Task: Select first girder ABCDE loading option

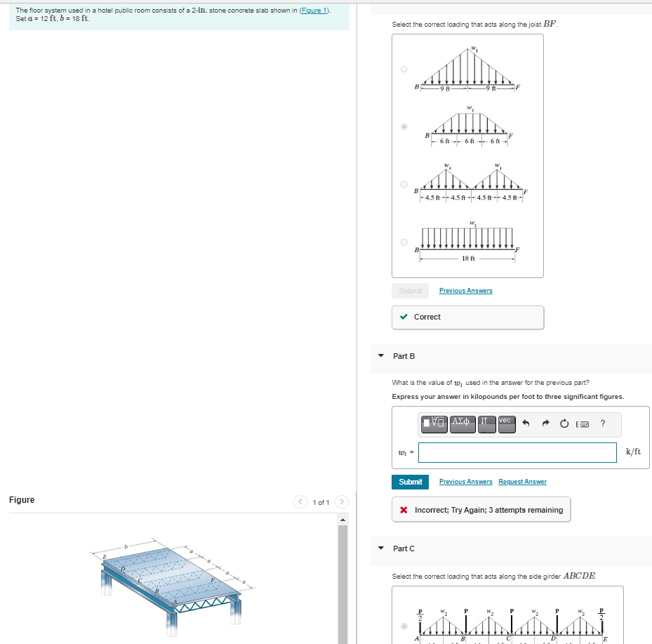Action: pyautogui.click(x=404, y=626)
